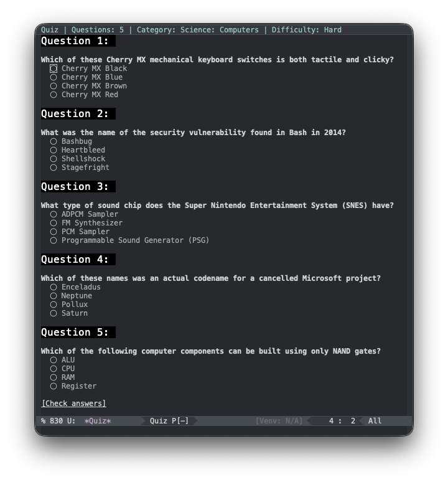Choose Shellshock for the Bash vulnerability
The height and width of the screenshot is (482, 448).
pyautogui.click(x=54, y=159)
